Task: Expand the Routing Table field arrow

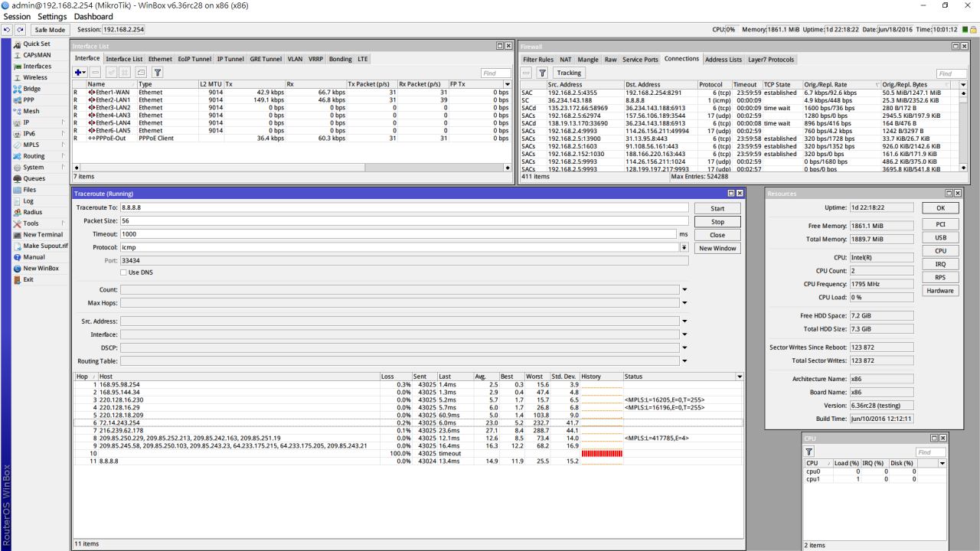Action: (684, 361)
